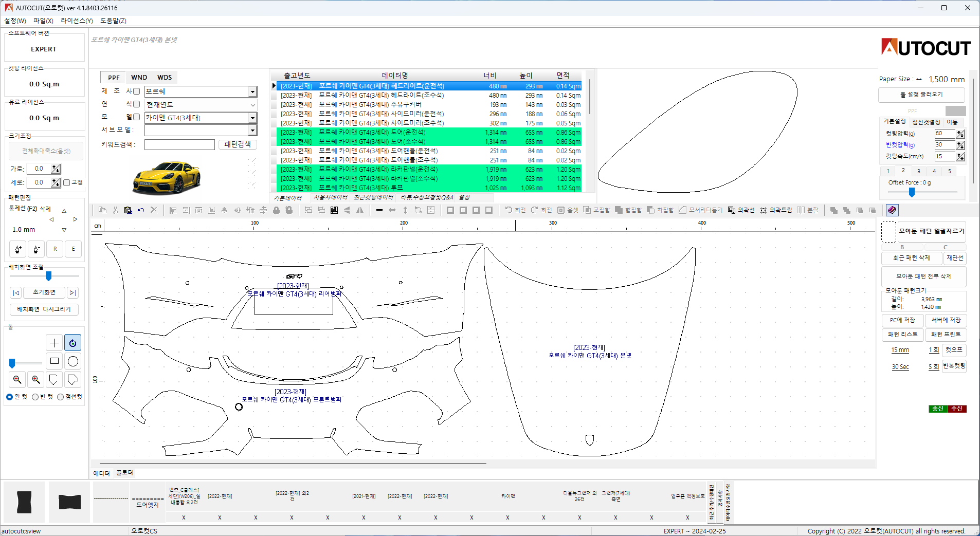Align selected patterns to the right edge
Image resolution: width=980 pixels, height=536 pixels.
186,210
